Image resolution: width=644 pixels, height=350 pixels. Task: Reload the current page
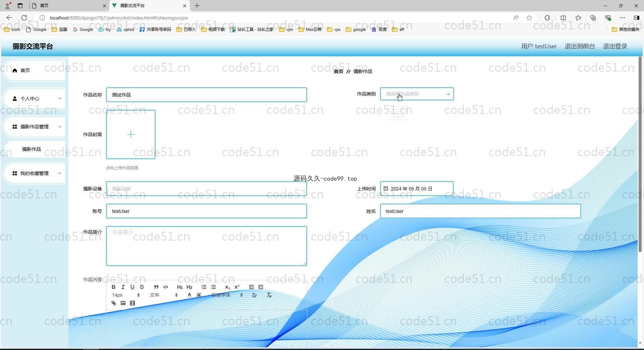point(24,18)
